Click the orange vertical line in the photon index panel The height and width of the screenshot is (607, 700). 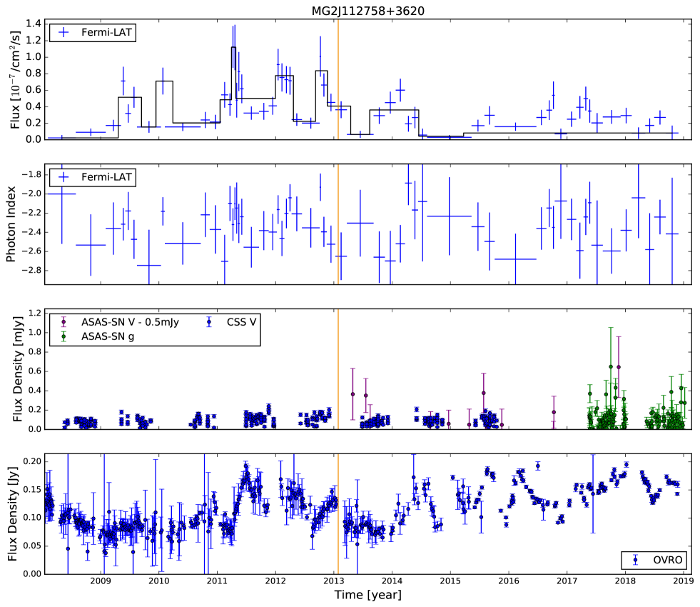click(x=338, y=224)
